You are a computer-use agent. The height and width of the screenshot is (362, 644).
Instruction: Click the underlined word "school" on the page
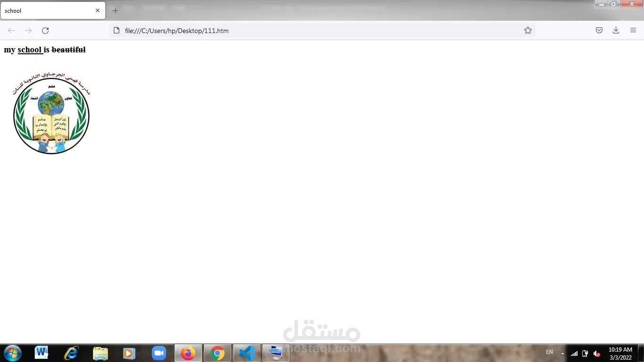[30, 50]
